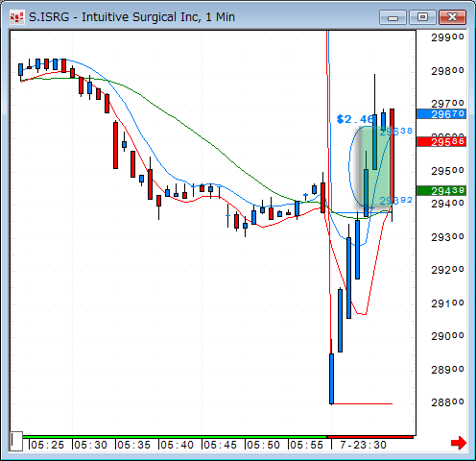The width and height of the screenshot is (476, 461).
Task: Click the 289.00 price axis label
Action: click(447, 370)
